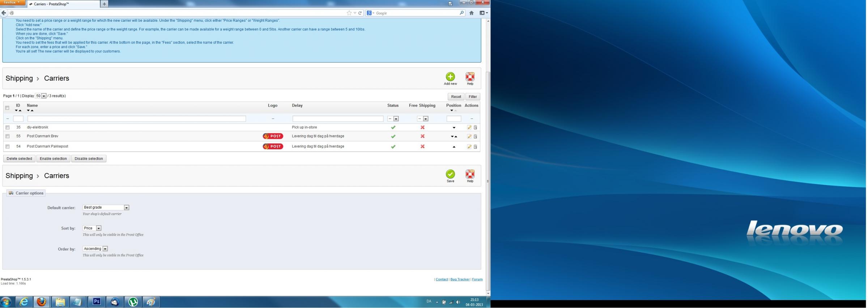This screenshot has width=868, height=308.
Task: Open the Free Shipping filter dropdown
Action: click(x=422, y=119)
